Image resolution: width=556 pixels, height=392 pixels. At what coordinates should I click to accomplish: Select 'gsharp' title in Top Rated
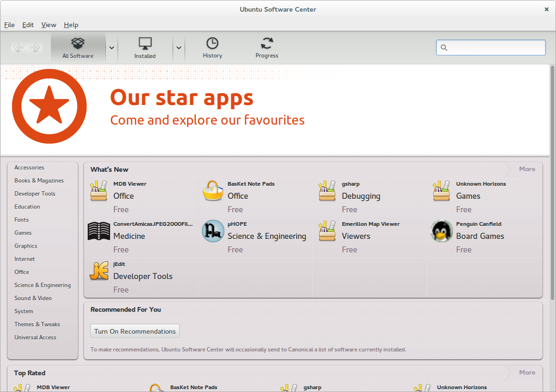point(313,387)
